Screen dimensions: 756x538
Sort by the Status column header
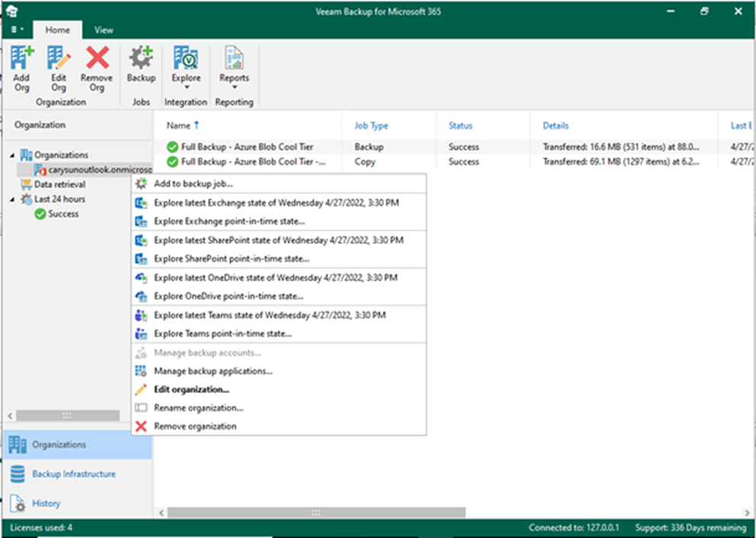[x=461, y=125]
